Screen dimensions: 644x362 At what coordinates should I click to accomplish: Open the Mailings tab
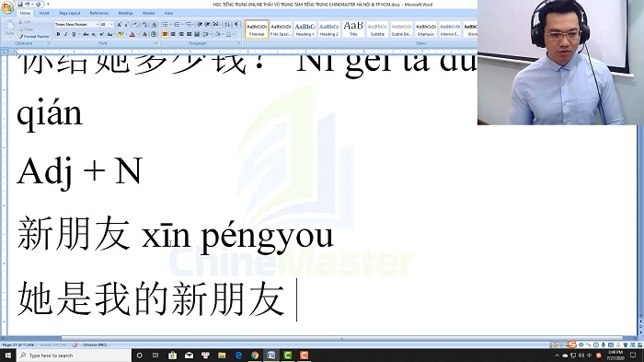(125, 13)
